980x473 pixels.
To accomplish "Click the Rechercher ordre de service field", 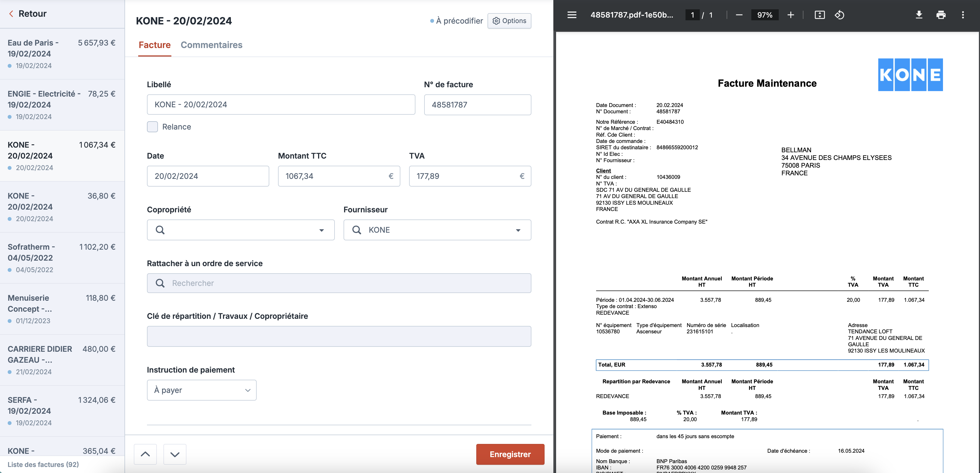I will (x=339, y=283).
